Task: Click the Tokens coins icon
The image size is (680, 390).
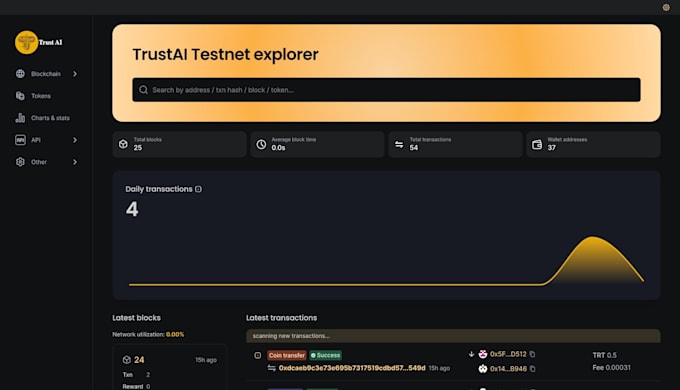Action: (x=20, y=96)
